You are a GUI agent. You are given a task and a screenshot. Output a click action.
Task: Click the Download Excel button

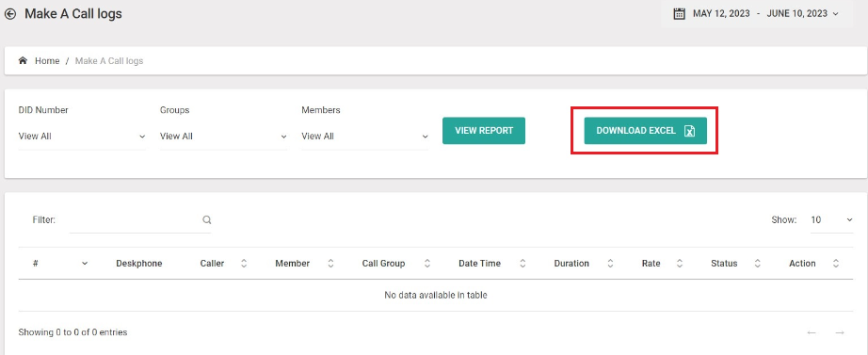coord(646,131)
